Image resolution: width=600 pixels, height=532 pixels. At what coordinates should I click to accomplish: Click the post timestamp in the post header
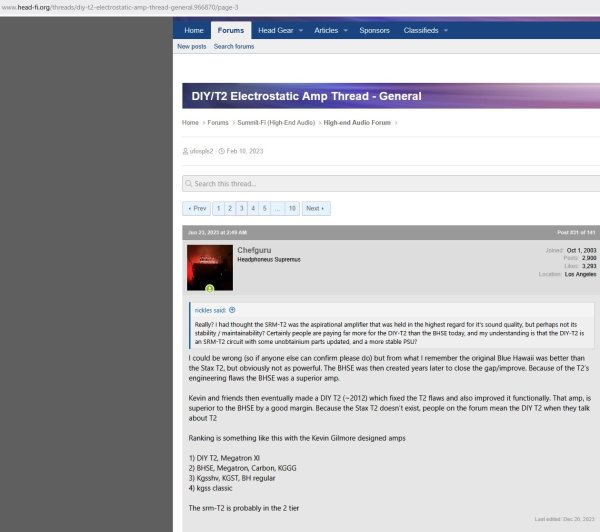[217, 232]
